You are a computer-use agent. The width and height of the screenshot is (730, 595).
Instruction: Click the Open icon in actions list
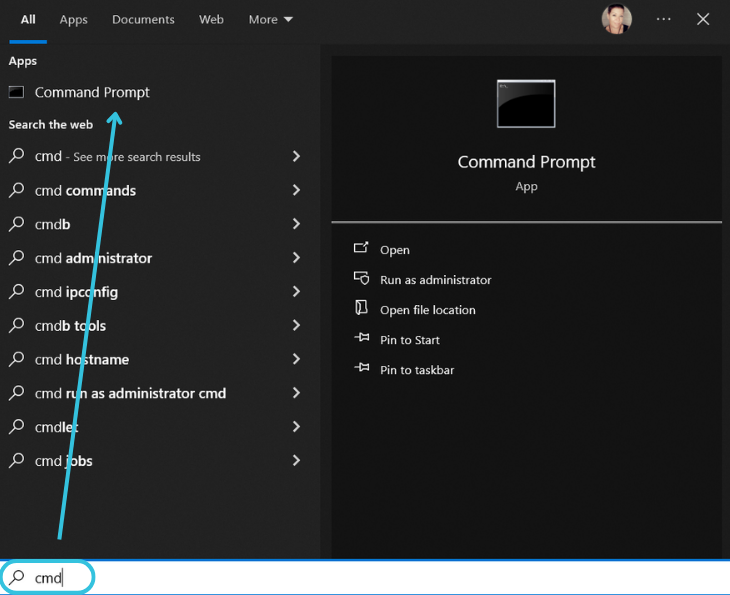tap(361, 249)
